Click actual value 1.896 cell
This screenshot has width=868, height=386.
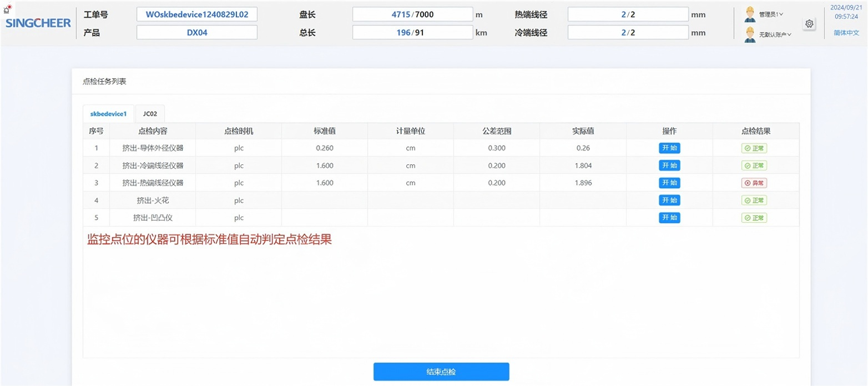pyautogui.click(x=583, y=183)
